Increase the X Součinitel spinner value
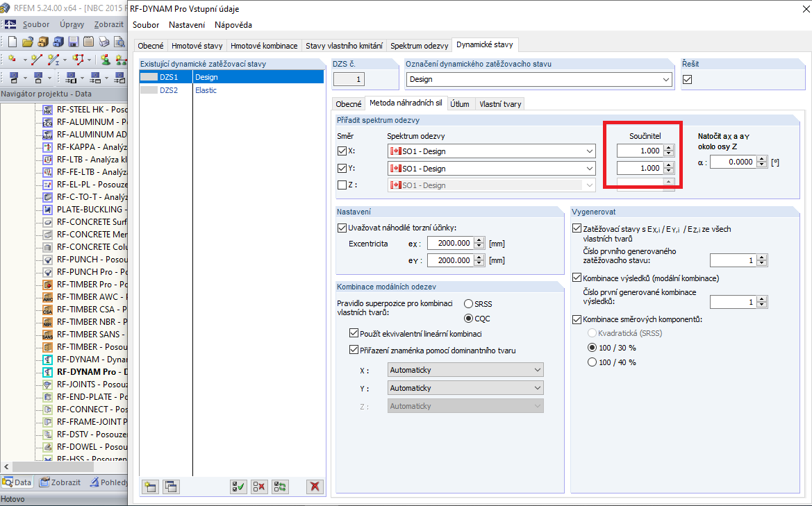812x506 pixels. click(x=668, y=148)
